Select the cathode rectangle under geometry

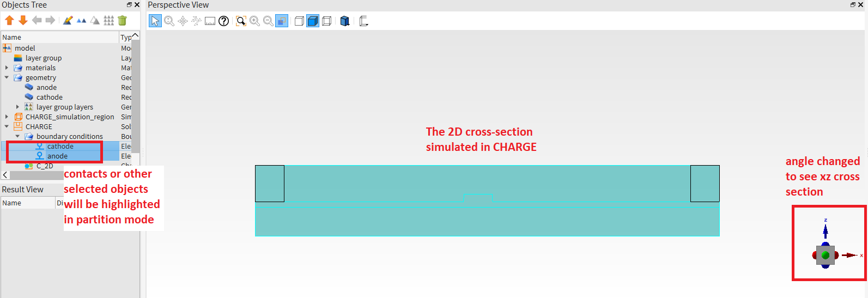point(49,97)
